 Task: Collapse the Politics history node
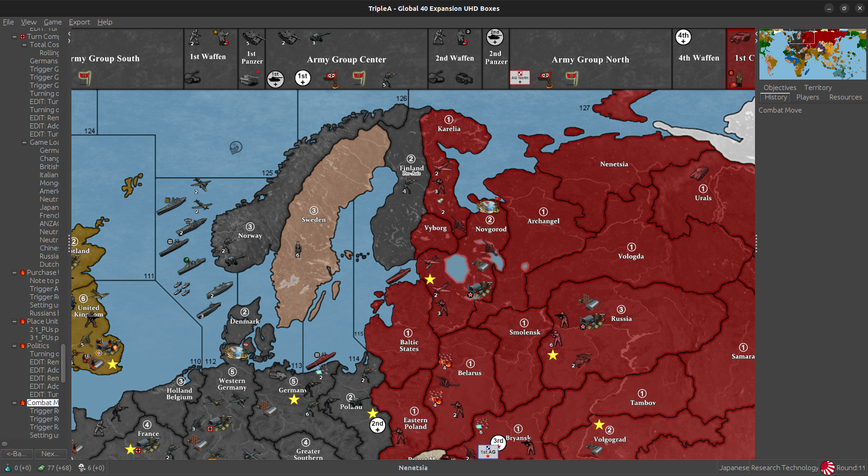[14, 346]
